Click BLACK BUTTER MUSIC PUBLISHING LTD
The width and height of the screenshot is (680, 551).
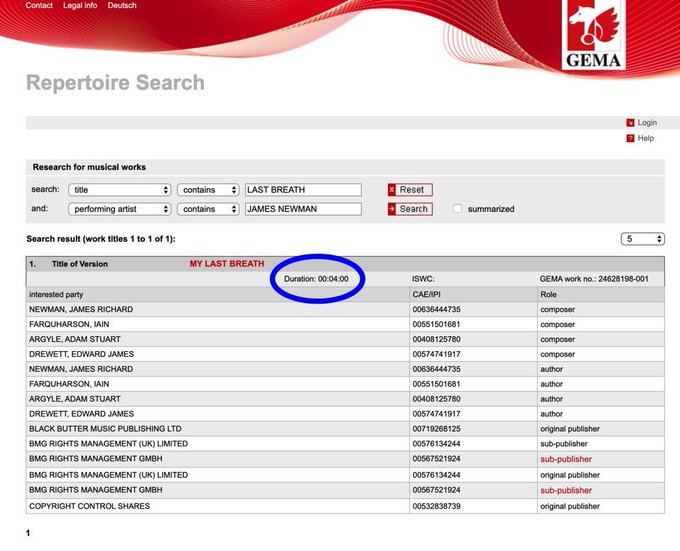[x=105, y=429]
